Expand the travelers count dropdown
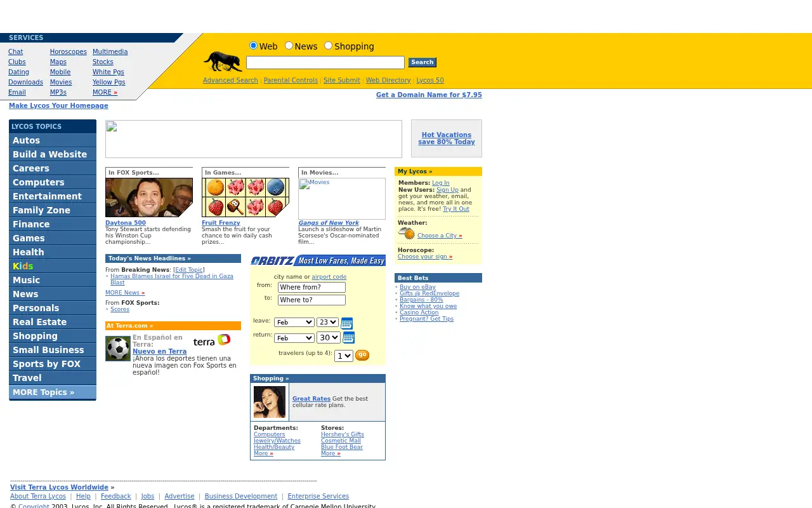812x508 pixels. pyautogui.click(x=344, y=356)
